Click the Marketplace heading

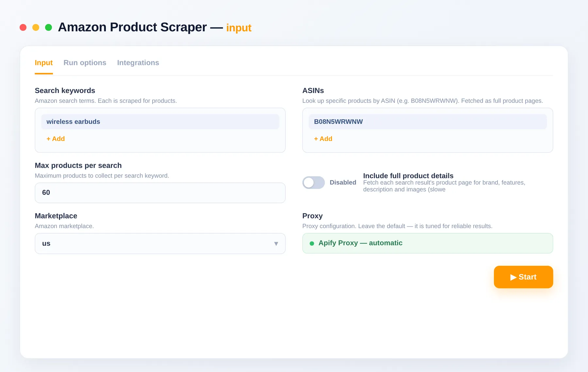tap(56, 216)
